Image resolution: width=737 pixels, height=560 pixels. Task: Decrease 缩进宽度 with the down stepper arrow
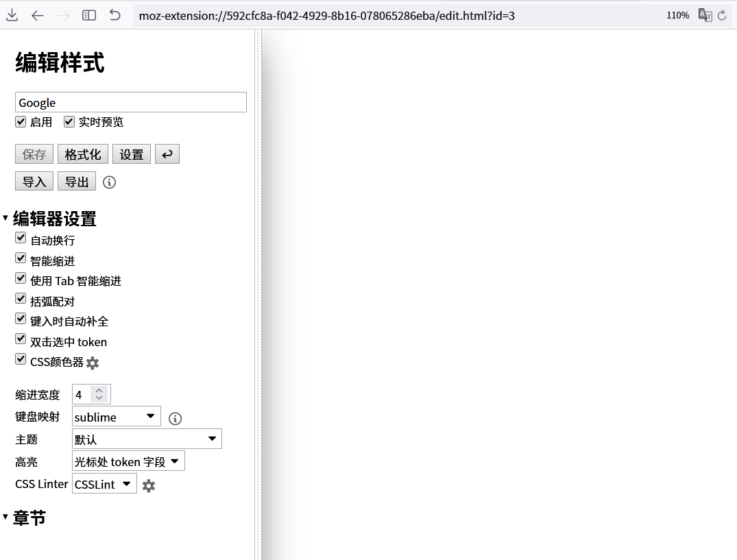(99, 398)
